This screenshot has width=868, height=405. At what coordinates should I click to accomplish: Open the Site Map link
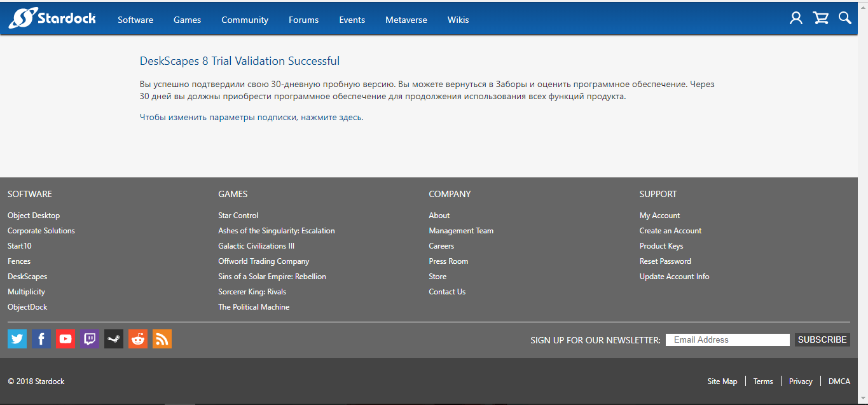pyautogui.click(x=722, y=381)
